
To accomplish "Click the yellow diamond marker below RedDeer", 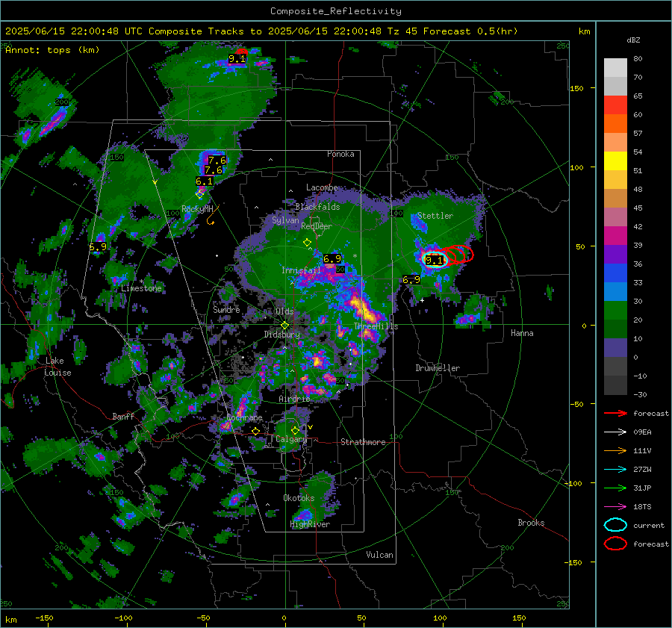I will tap(308, 243).
